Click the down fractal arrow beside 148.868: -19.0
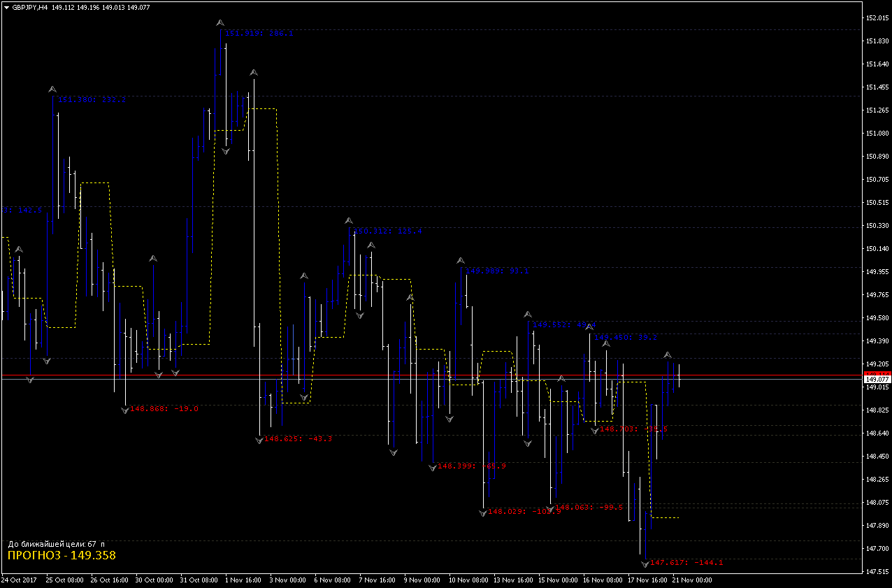This screenshot has height=588, width=892. click(x=124, y=410)
